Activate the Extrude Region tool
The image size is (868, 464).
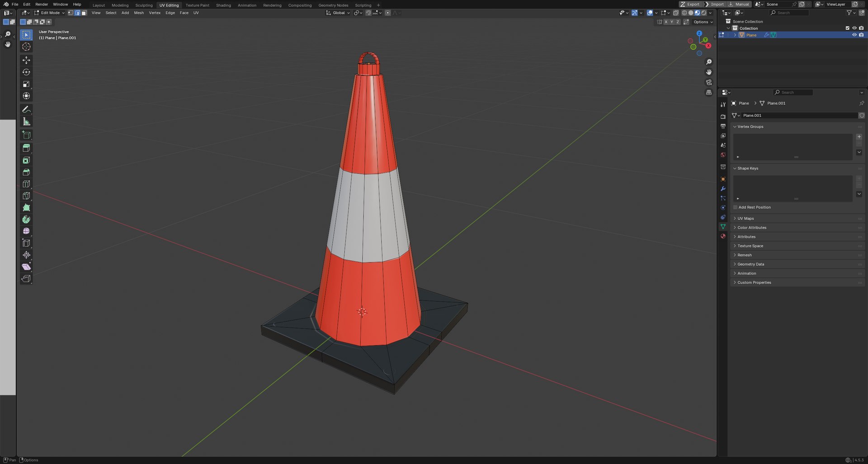26,148
